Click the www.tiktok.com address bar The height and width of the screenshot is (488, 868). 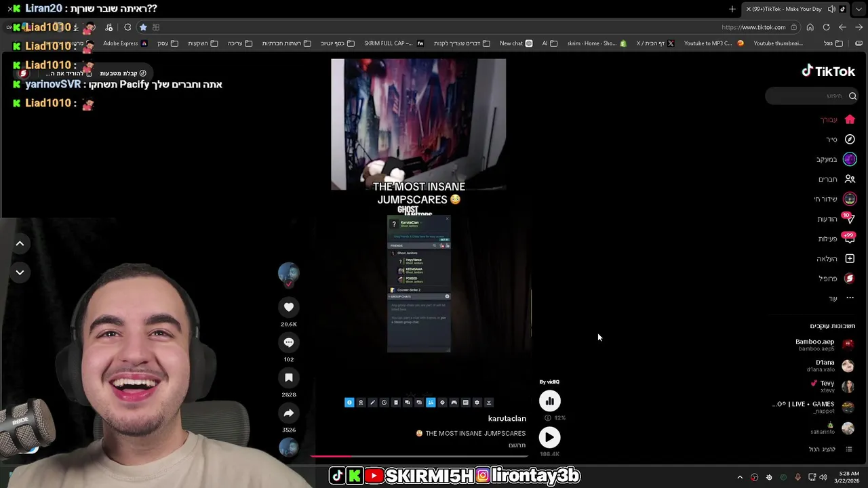753,27
